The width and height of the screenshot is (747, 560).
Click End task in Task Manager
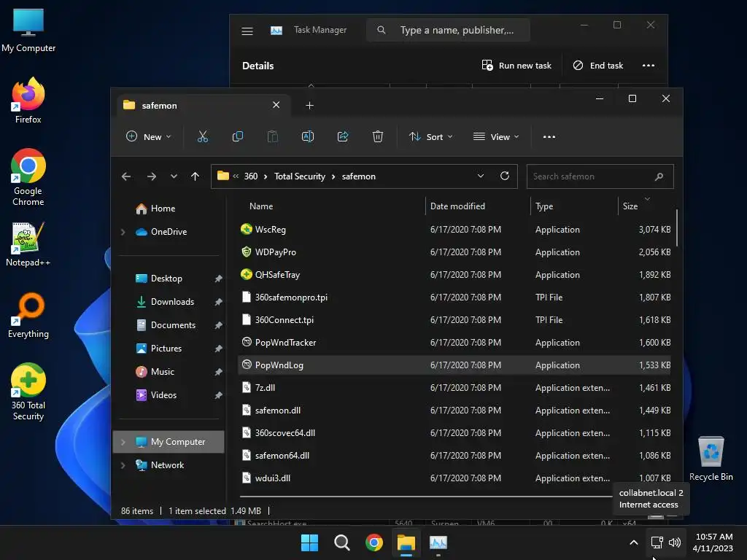pos(598,65)
